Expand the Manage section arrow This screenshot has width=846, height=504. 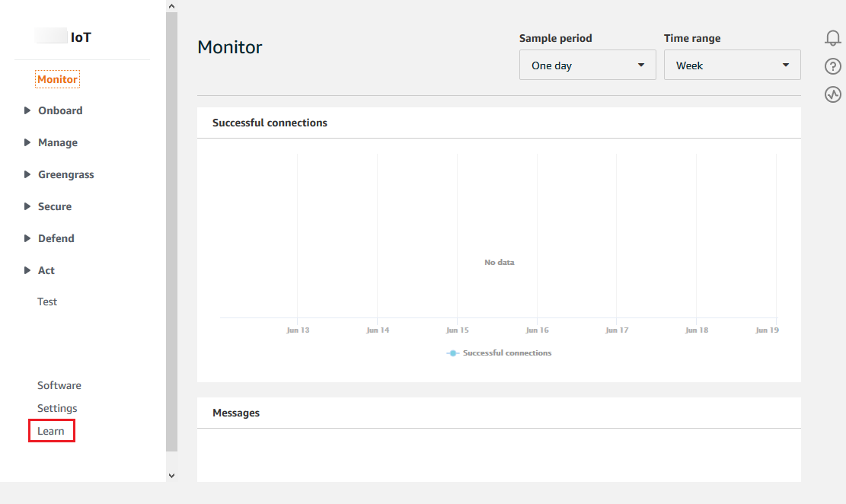27,142
